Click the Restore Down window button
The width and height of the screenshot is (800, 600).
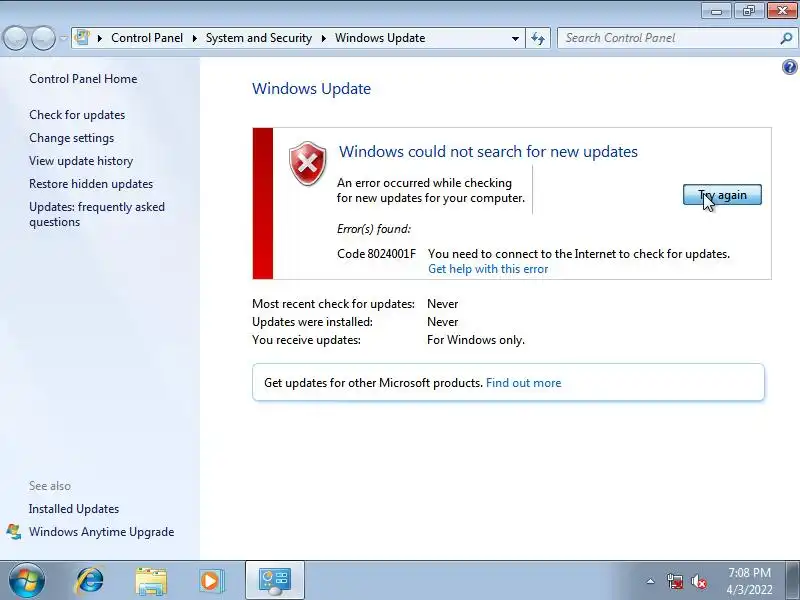tap(748, 11)
